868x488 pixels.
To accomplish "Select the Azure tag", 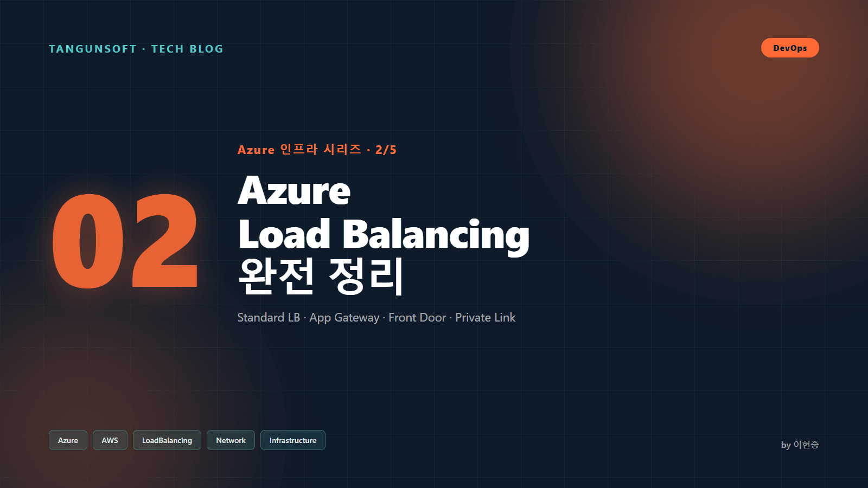I will 68,440.
